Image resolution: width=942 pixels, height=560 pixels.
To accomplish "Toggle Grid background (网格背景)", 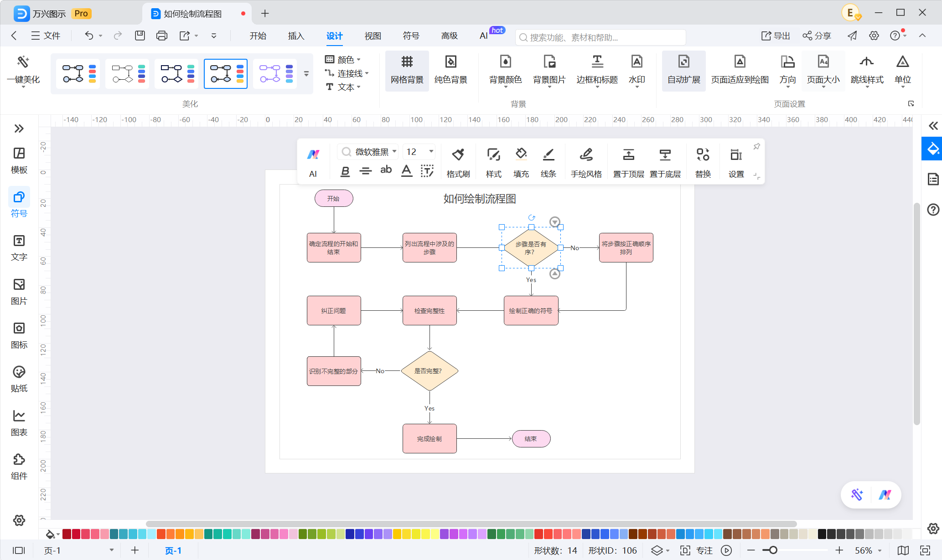I will click(x=407, y=71).
